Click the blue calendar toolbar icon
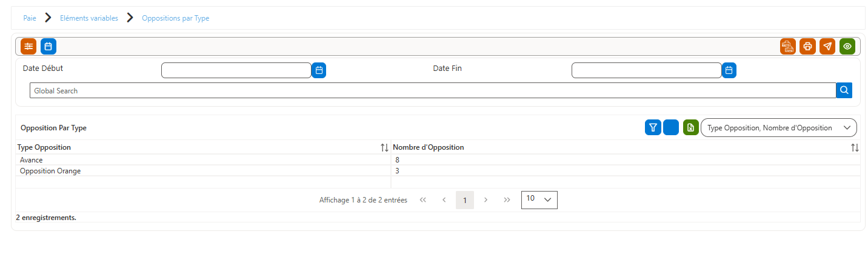Viewport: 868px width, 254px height. click(x=48, y=46)
